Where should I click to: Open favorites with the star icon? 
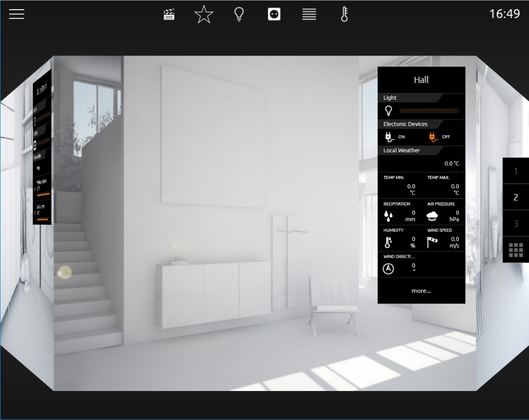[204, 15]
